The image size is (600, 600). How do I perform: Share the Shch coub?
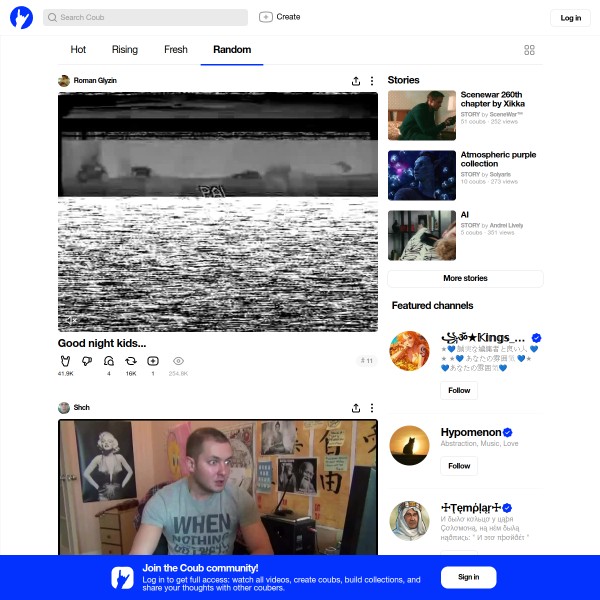click(356, 408)
